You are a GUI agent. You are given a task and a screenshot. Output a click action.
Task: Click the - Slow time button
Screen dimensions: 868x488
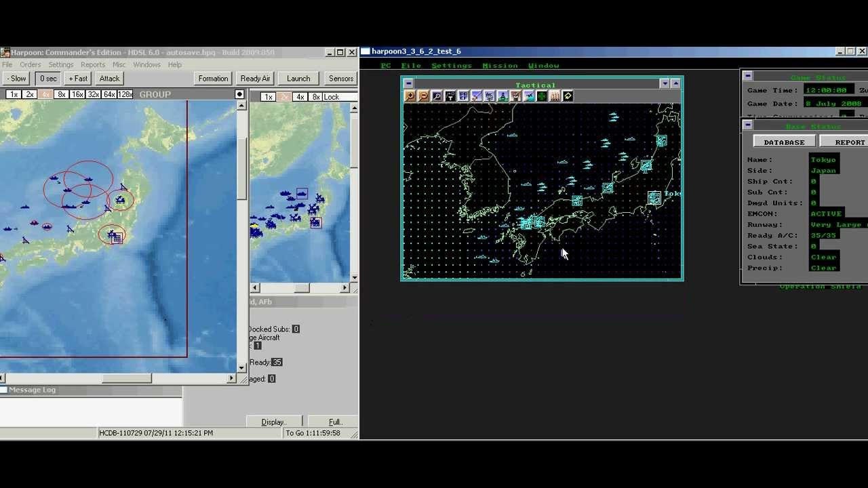point(16,79)
